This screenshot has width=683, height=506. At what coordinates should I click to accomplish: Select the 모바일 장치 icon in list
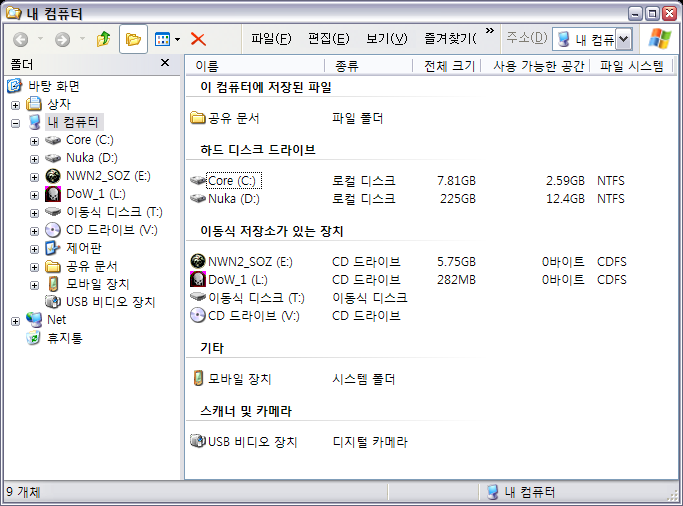pyautogui.click(x=198, y=380)
